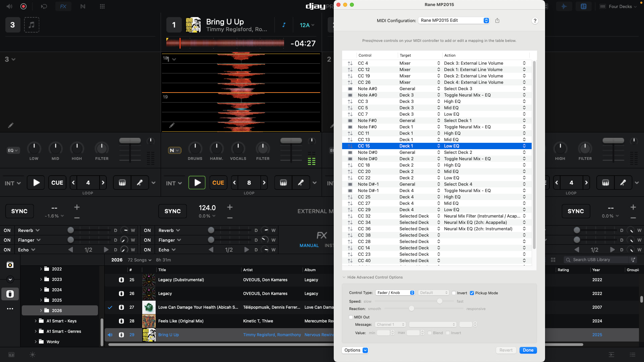Image resolution: width=644 pixels, height=362 pixels.
Task: Click the record button in top toolbar
Action: pyautogui.click(x=23, y=6)
